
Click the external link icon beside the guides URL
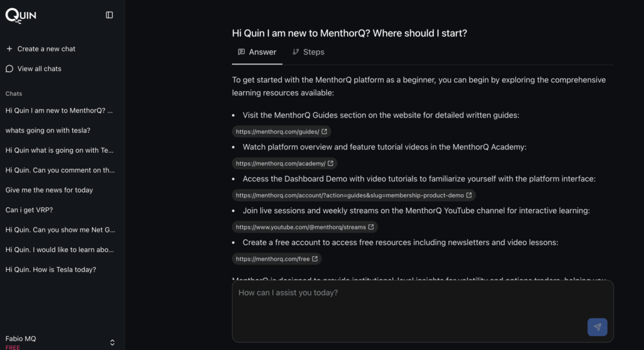(x=325, y=132)
